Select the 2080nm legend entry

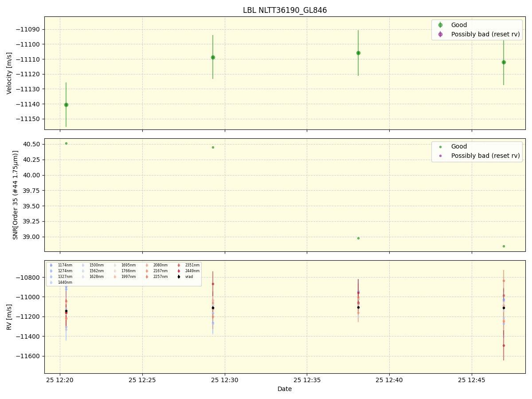156,265
